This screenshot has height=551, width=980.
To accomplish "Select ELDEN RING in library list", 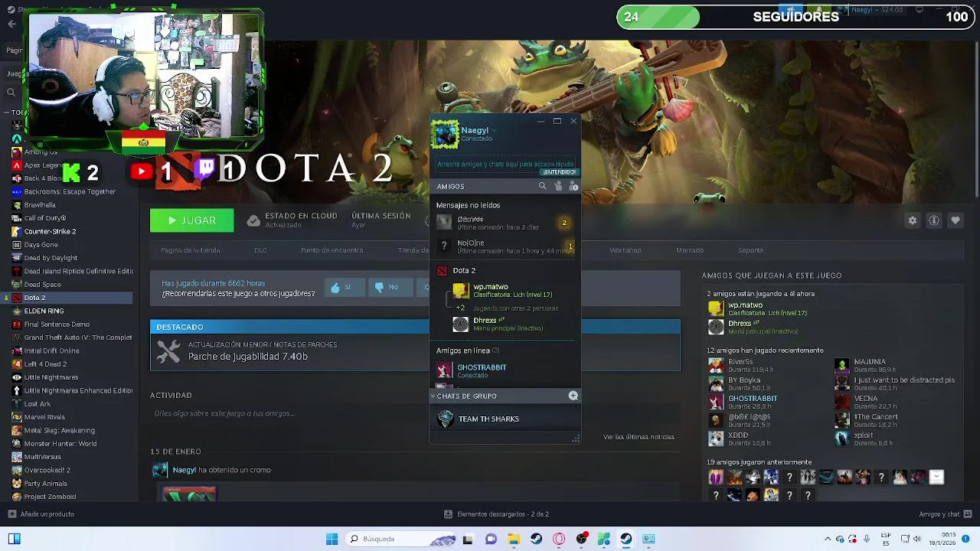I will click(x=69, y=311).
